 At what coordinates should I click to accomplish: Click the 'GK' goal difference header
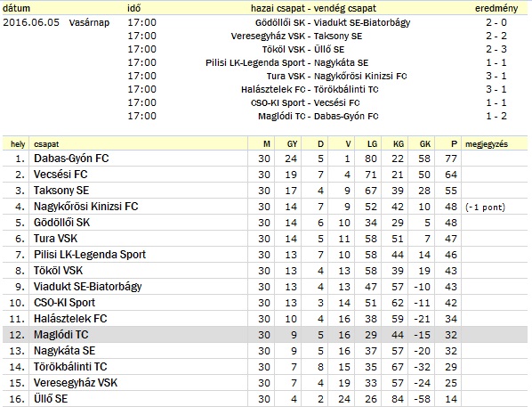[425, 144]
